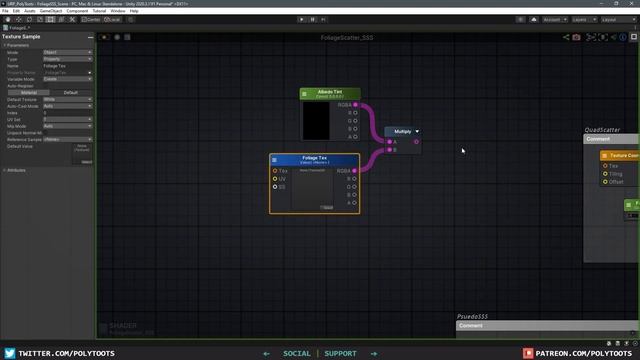This screenshot has width=640, height=360.
Task: Minimize the Texture Sample properties panel
Action: (x=90, y=37)
